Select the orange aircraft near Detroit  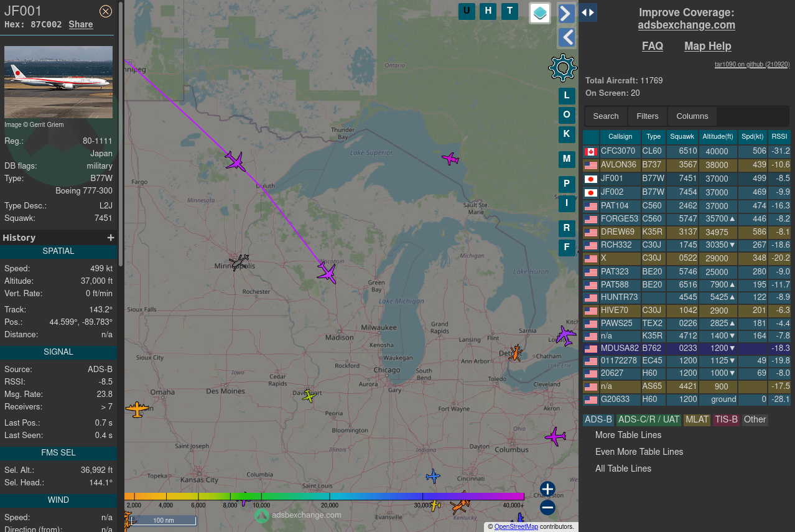[x=515, y=353]
